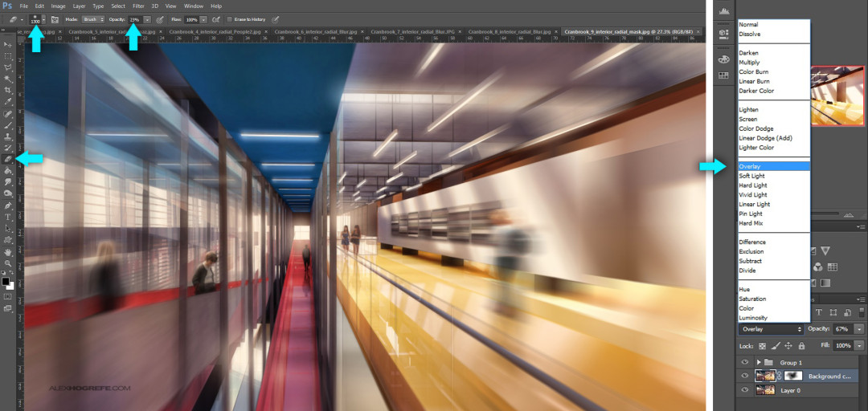The image size is (868, 411).
Task: Toggle Quick Mask mode icon
Action: tap(8, 296)
